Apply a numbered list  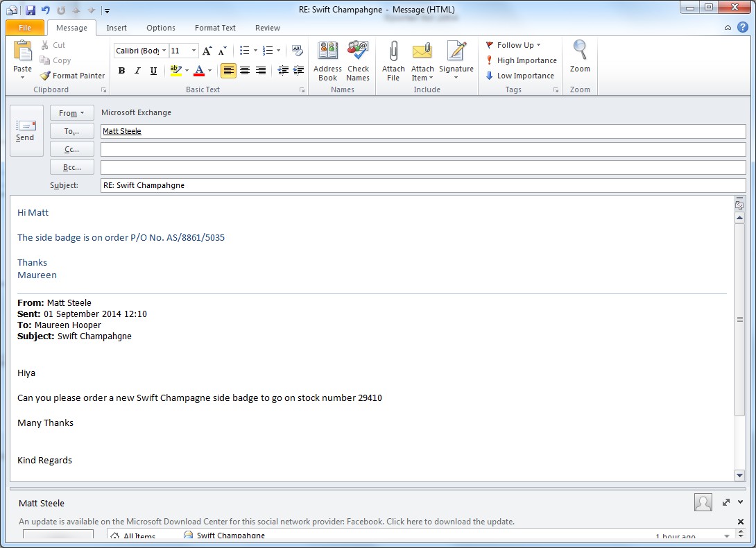[x=268, y=51]
